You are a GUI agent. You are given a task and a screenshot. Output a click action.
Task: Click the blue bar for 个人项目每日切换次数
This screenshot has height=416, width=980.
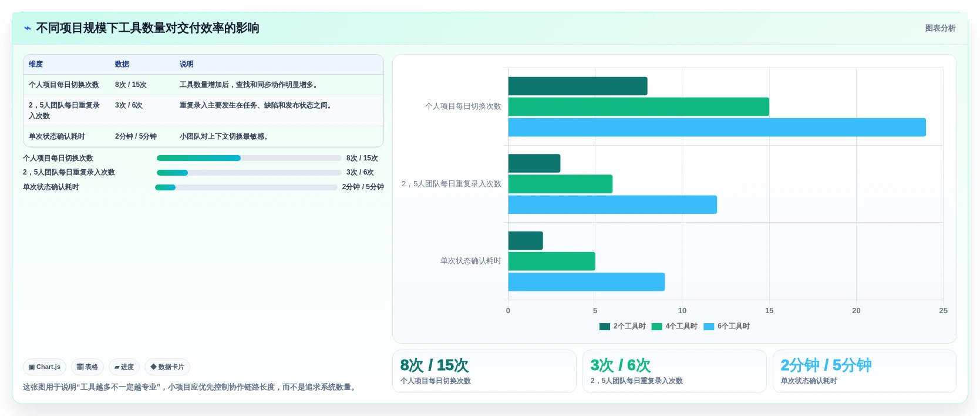pyautogui.click(x=717, y=128)
